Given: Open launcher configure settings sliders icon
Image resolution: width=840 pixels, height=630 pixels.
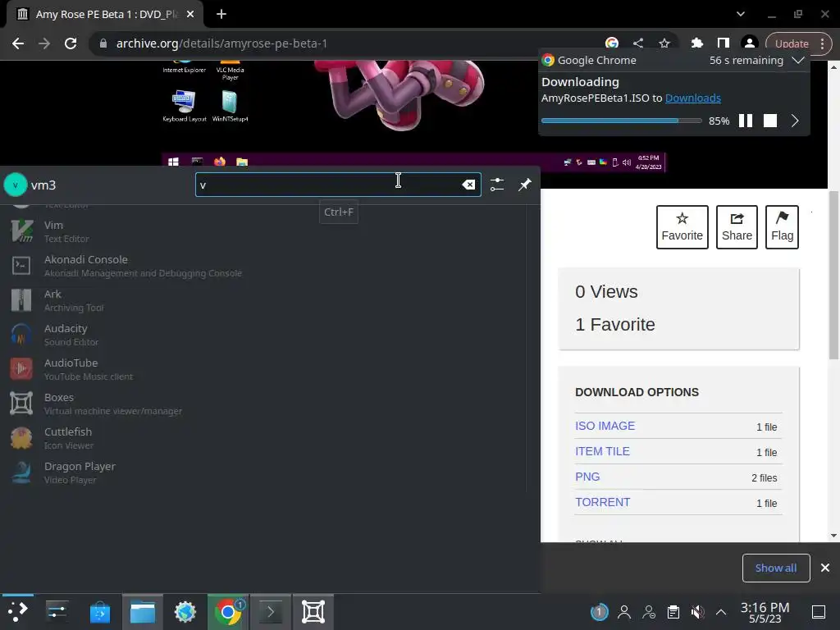Looking at the screenshot, I should [x=497, y=185].
